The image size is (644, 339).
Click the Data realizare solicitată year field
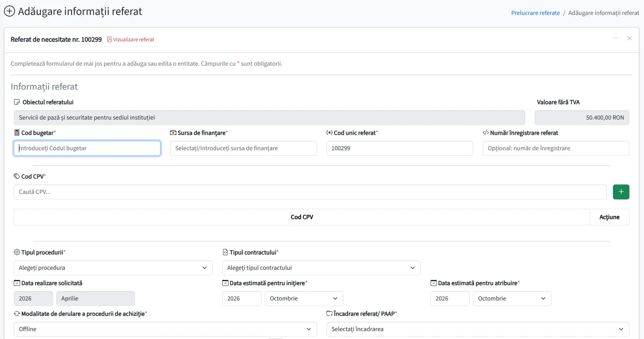pos(33,298)
